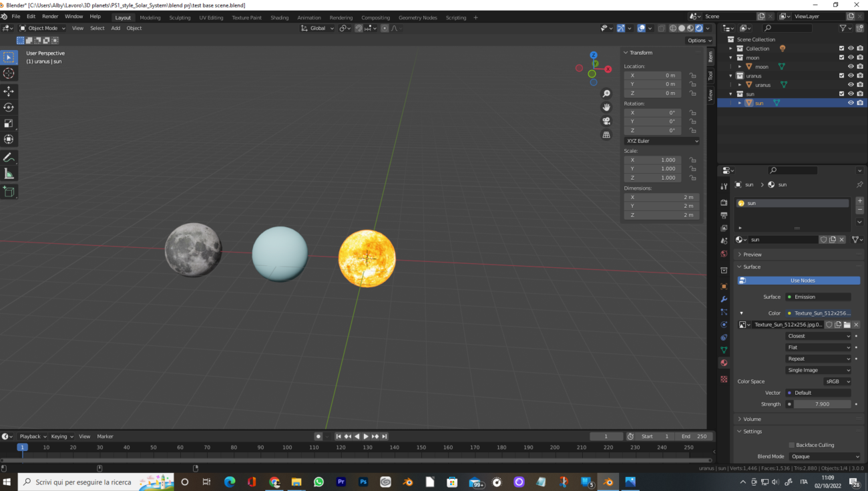Open the timeline Playback popover
This screenshot has height=491, width=868.
(33, 436)
